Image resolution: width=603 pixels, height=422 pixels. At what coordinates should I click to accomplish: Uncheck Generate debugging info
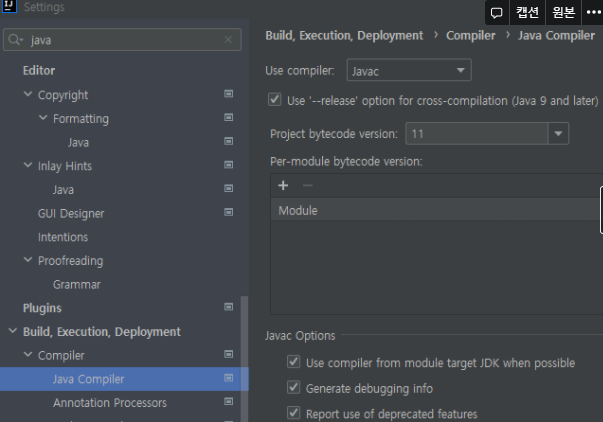[x=293, y=388]
